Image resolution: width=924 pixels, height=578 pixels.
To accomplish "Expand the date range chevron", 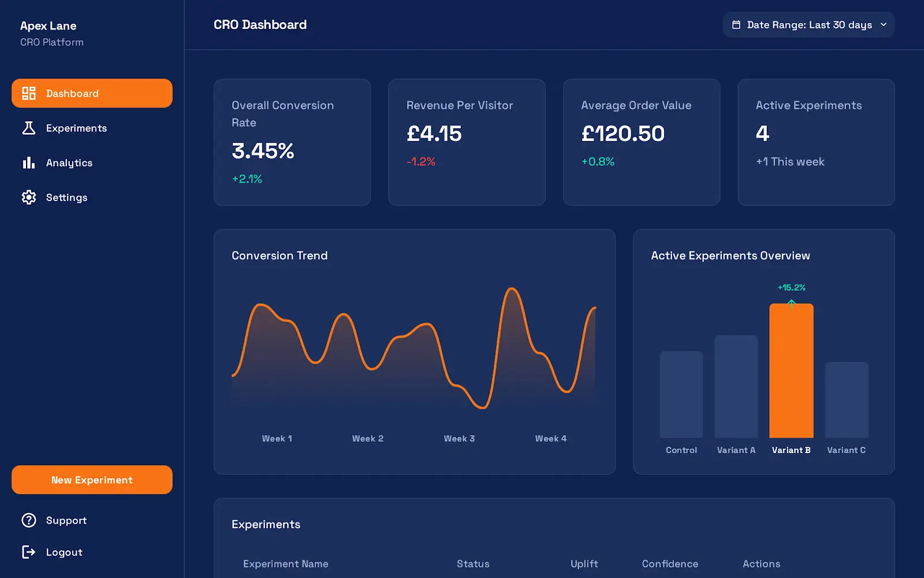I will point(884,25).
